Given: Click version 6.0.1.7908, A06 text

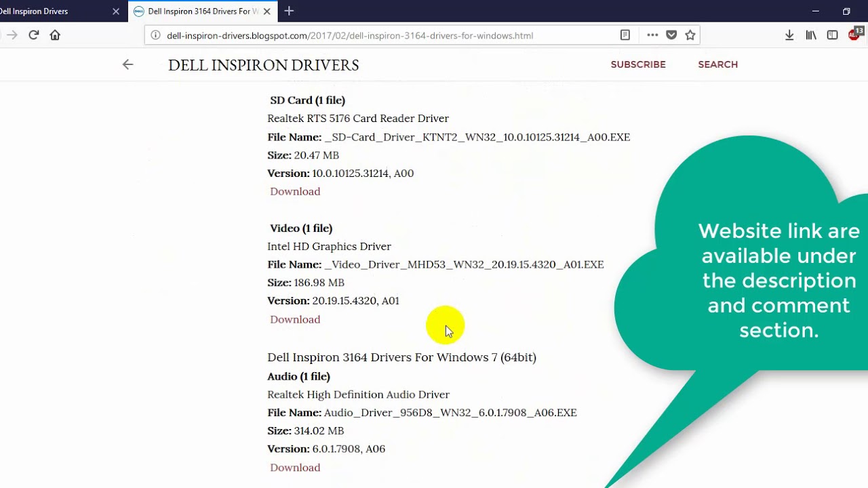Looking at the screenshot, I should pyautogui.click(x=349, y=449).
